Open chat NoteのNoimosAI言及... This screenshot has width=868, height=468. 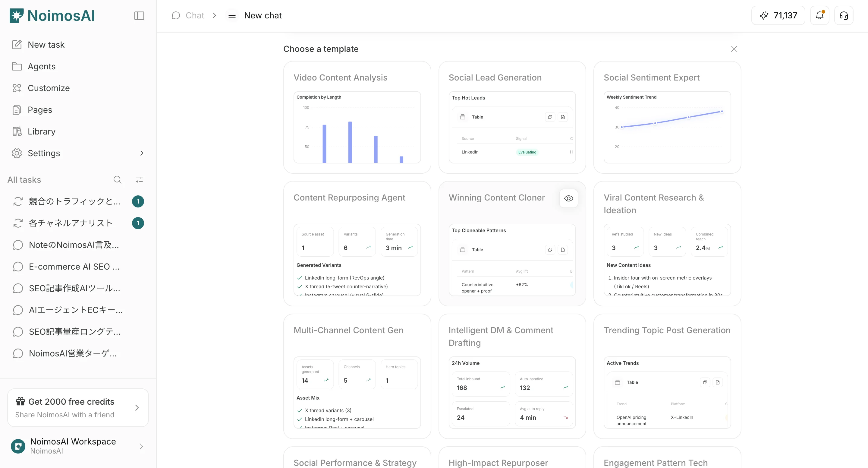78,245
